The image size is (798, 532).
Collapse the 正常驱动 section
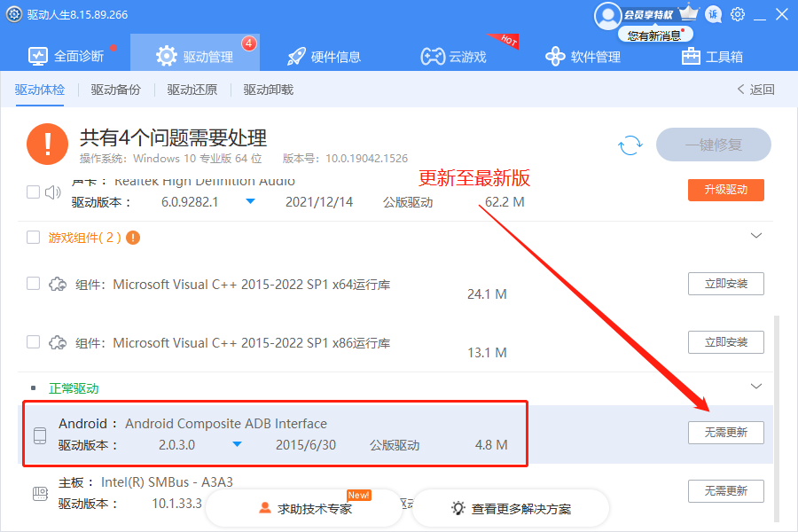click(756, 387)
